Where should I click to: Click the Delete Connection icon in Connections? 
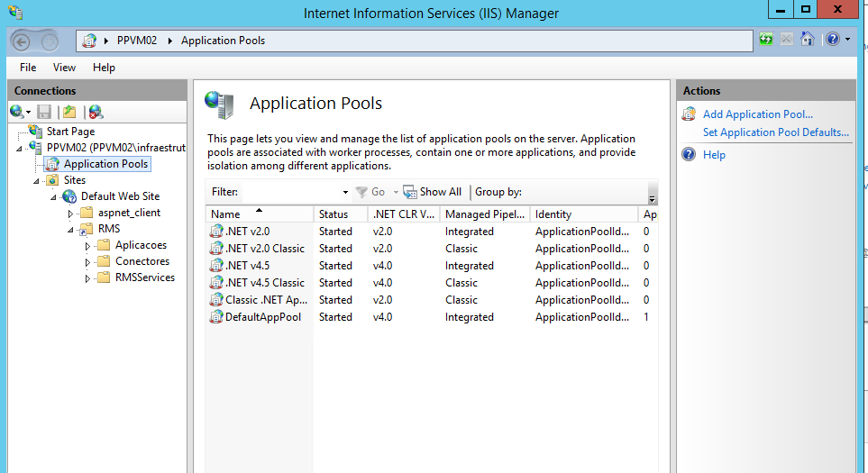point(95,112)
